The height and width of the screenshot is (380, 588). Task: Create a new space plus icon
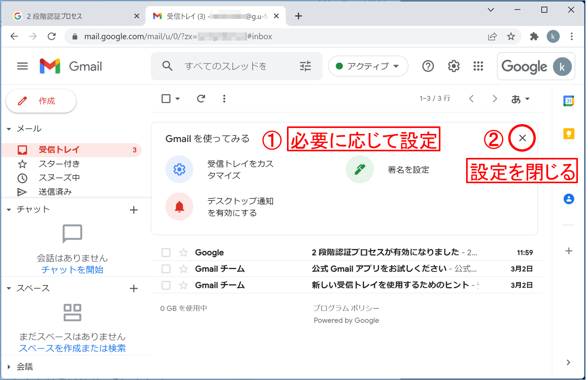pos(134,289)
